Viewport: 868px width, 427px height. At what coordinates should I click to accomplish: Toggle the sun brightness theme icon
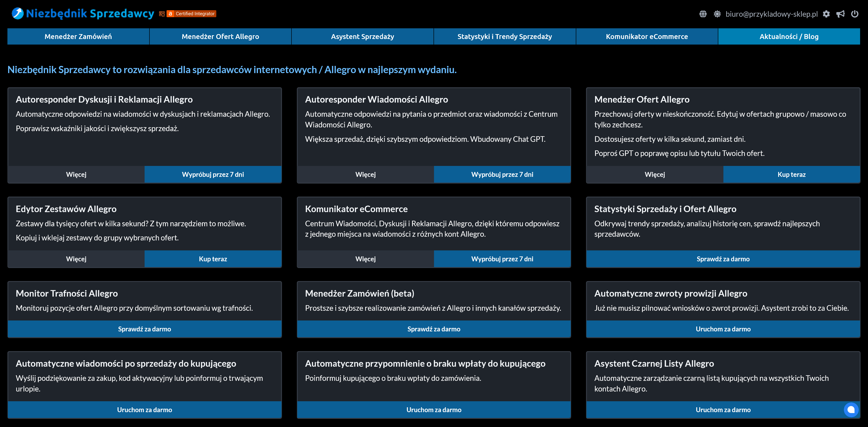[717, 14]
